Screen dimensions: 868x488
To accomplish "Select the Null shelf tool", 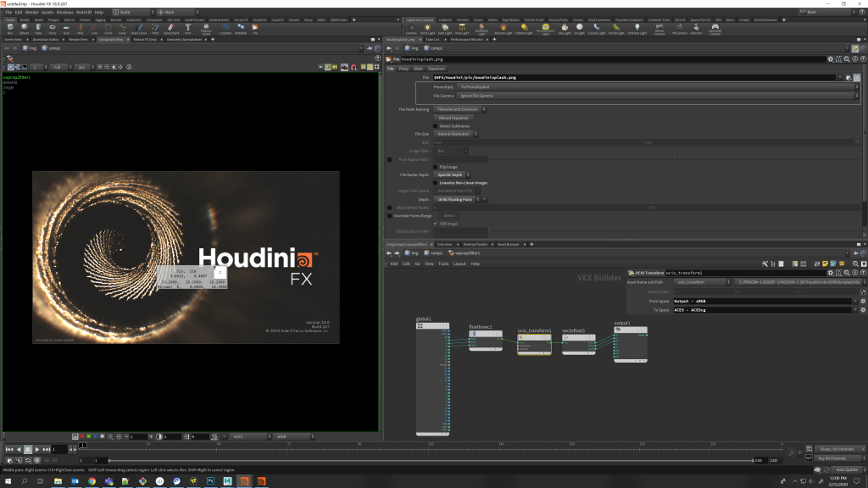I will click(x=81, y=29).
